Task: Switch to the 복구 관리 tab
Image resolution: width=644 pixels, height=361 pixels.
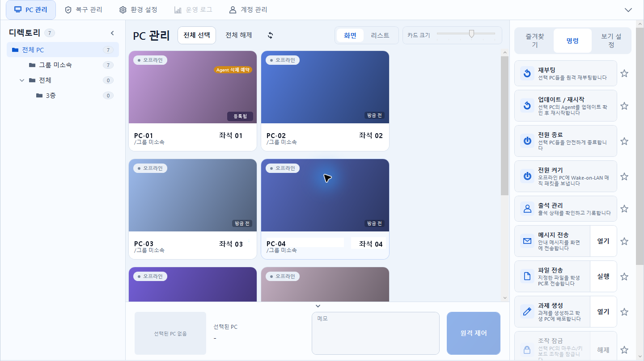Action: (x=84, y=10)
